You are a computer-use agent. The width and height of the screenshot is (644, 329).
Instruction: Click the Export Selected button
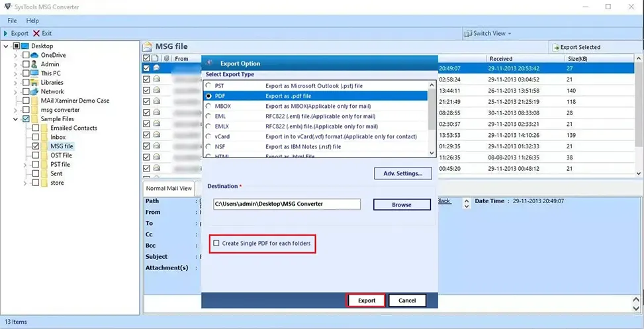(x=576, y=47)
